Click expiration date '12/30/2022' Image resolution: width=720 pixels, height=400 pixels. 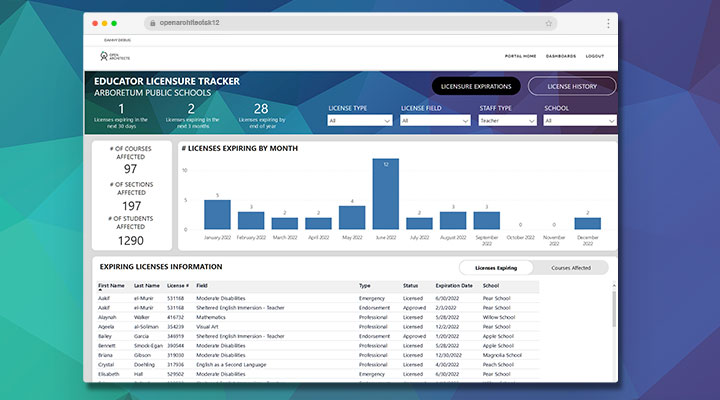pos(449,355)
